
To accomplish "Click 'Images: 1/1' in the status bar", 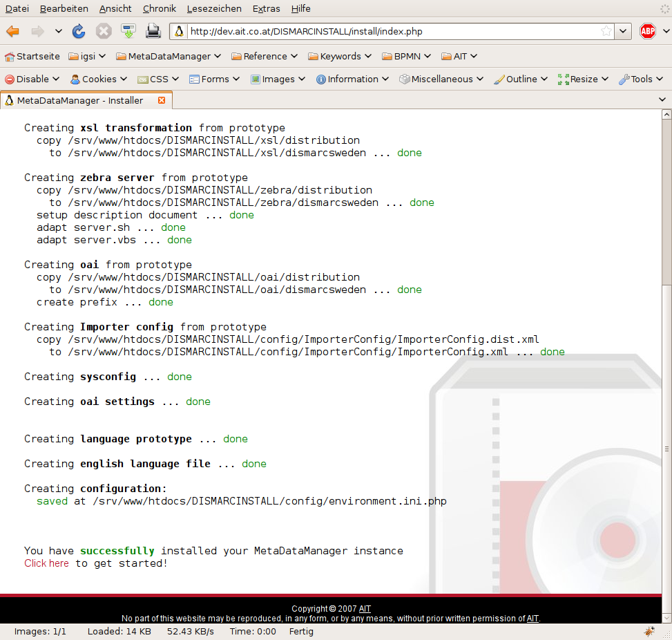I will click(40, 632).
